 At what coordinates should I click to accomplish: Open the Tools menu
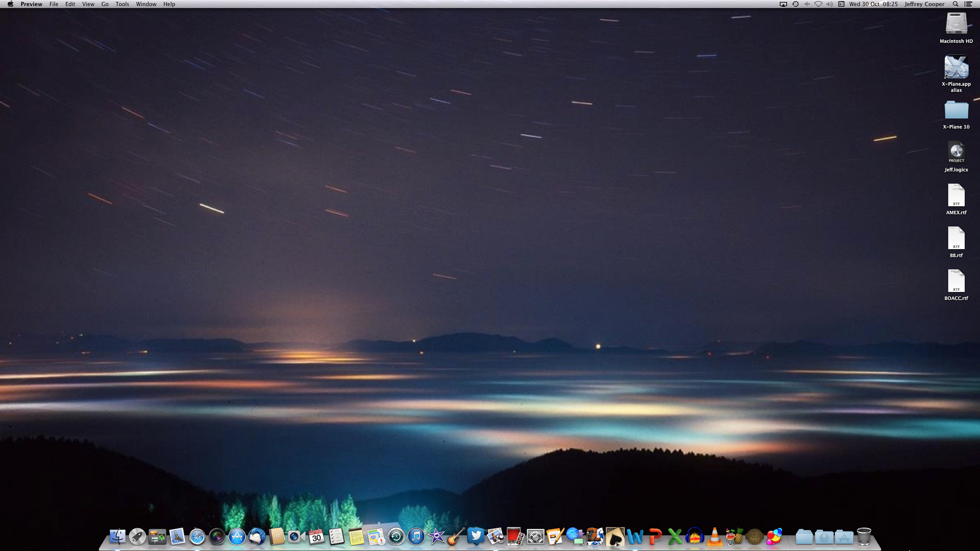click(122, 4)
